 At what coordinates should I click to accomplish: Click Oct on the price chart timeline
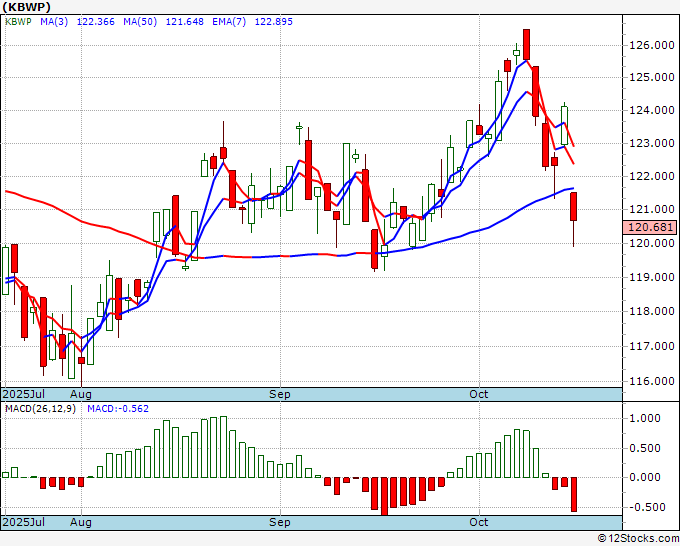pyautogui.click(x=479, y=394)
